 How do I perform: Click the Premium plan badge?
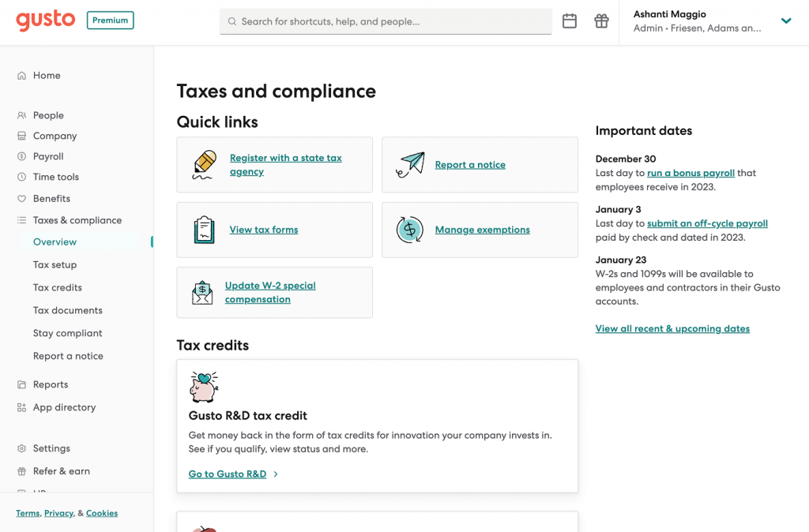(111, 21)
